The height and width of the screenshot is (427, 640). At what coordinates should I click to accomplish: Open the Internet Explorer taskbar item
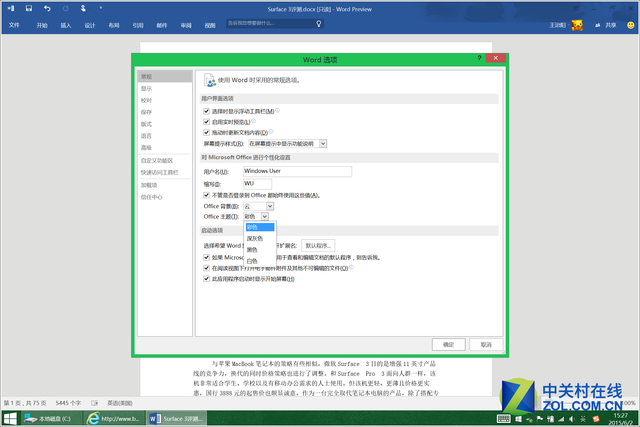[114, 419]
